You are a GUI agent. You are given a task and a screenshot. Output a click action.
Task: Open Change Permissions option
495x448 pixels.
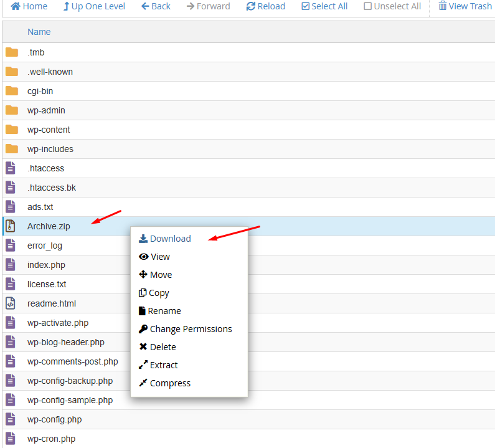186,329
